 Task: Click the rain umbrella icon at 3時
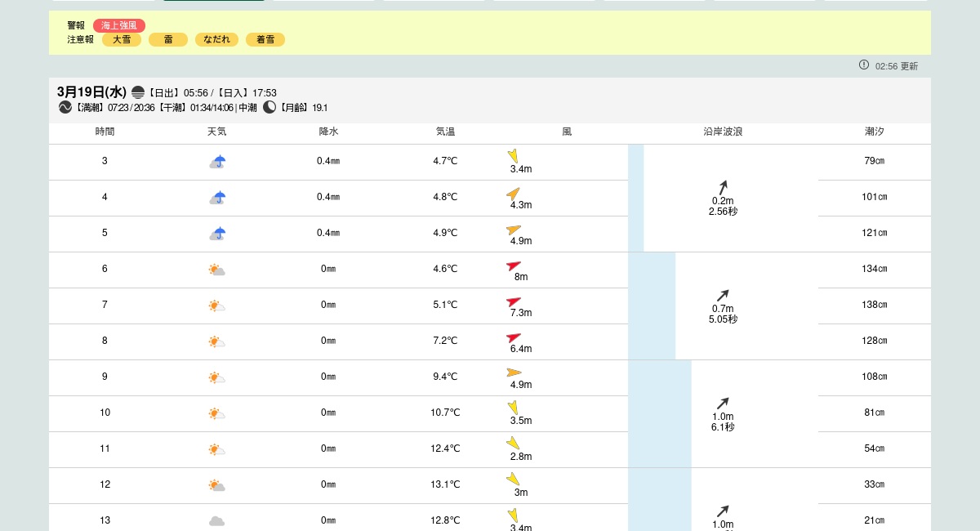click(217, 162)
